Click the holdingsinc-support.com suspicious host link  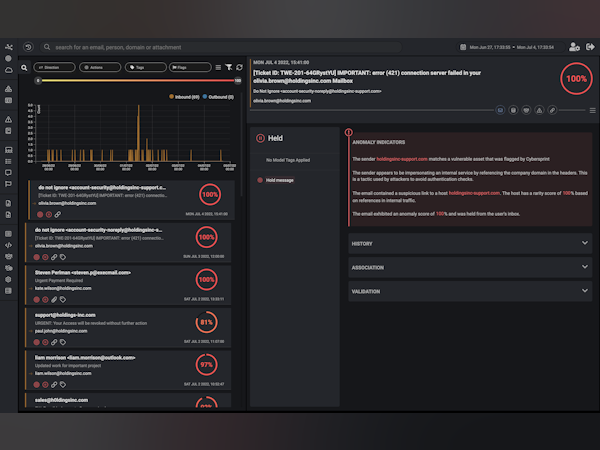(474, 193)
